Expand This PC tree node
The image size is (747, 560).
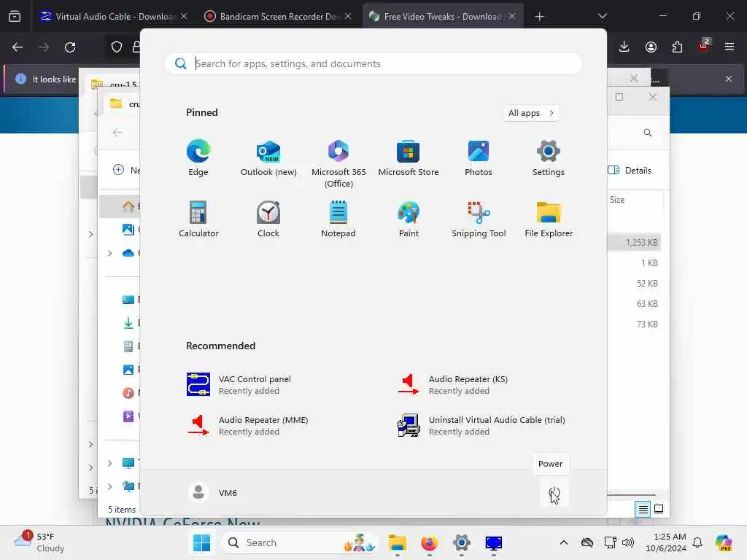click(109, 463)
